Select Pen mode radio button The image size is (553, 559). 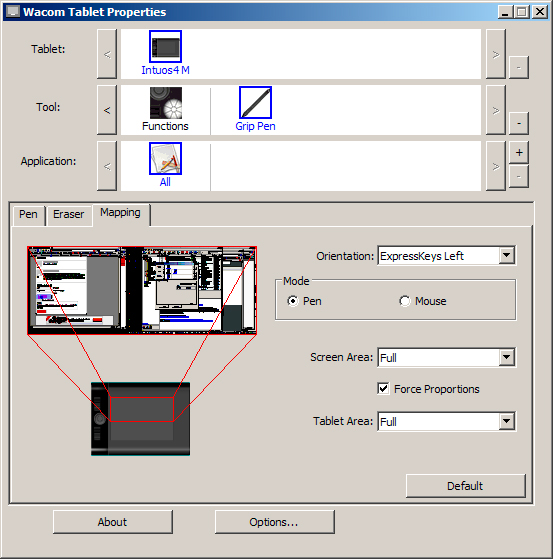tap(293, 301)
